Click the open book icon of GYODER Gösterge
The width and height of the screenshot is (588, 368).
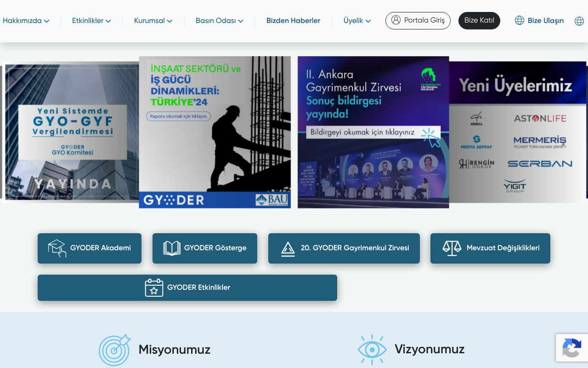click(x=172, y=248)
